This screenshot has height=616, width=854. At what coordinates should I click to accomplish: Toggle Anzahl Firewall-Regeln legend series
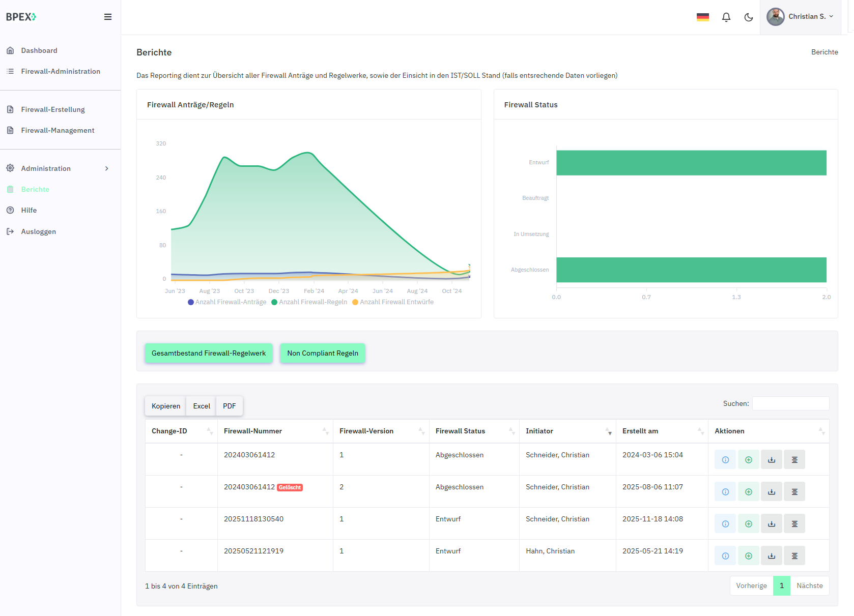point(313,302)
